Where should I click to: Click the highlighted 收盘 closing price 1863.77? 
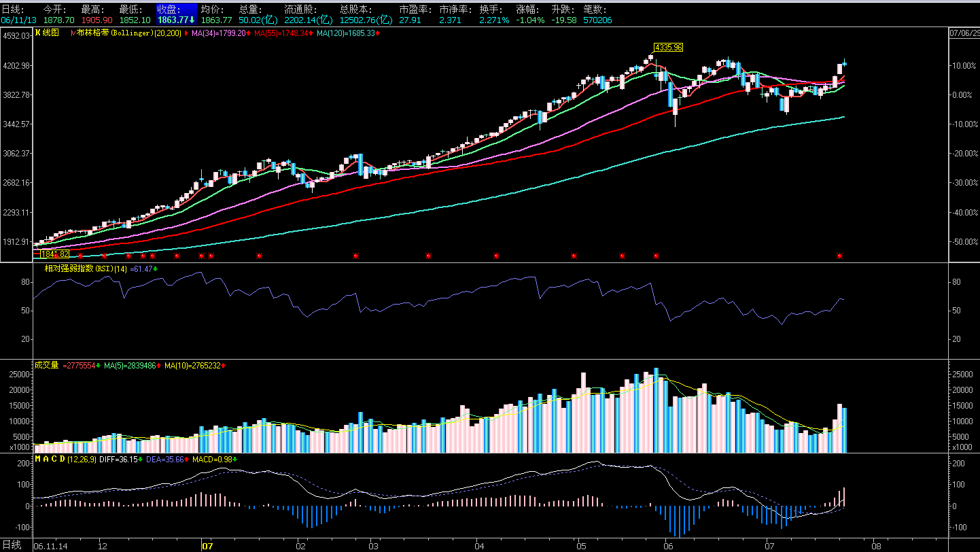coord(176,20)
